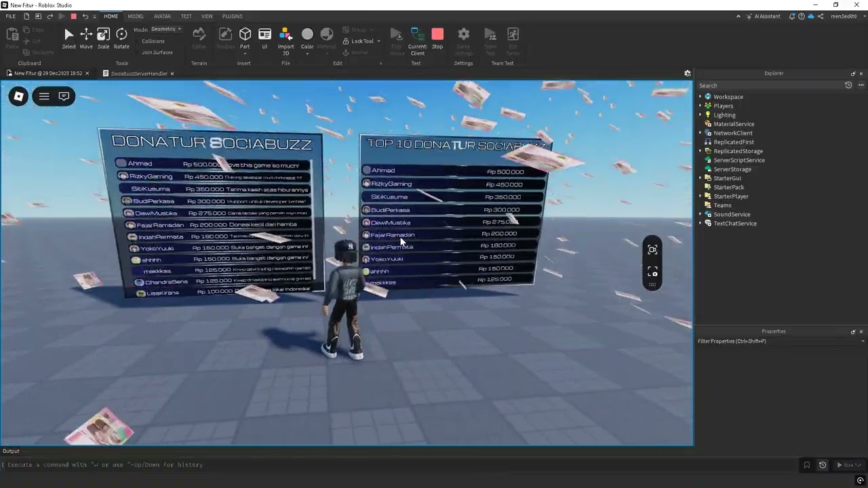Open the in-game hamburger menu
The width and height of the screenshot is (868, 488).
pyautogui.click(x=44, y=96)
